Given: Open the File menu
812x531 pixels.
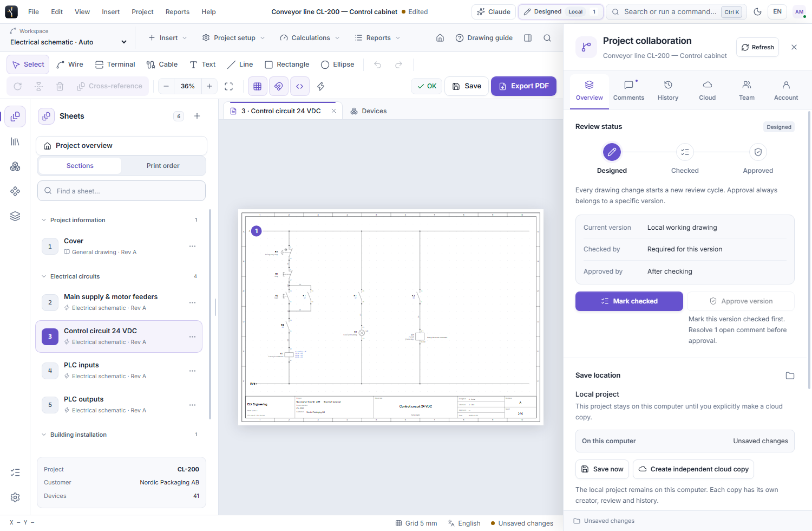Looking at the screenshot, I should click(34, 12).
